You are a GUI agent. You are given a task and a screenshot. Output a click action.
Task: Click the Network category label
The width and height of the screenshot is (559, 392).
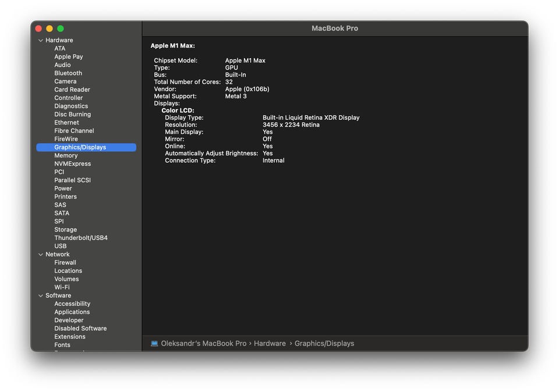(x=58, y=254)
